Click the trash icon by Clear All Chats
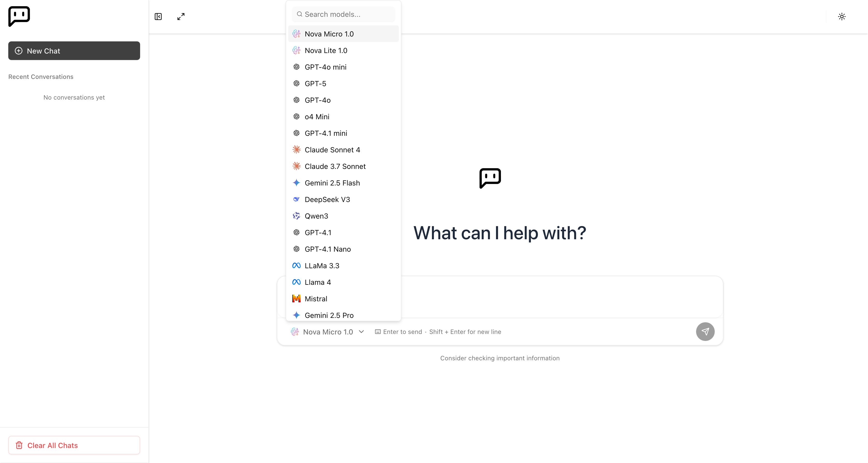Screen dimensions: 868x463 coord(19,445)
